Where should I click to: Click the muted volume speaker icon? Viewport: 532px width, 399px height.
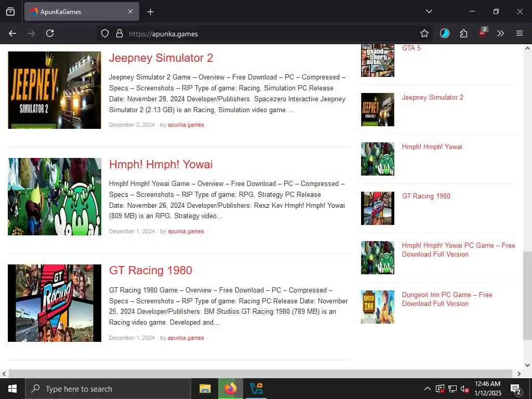coord(465,389)
